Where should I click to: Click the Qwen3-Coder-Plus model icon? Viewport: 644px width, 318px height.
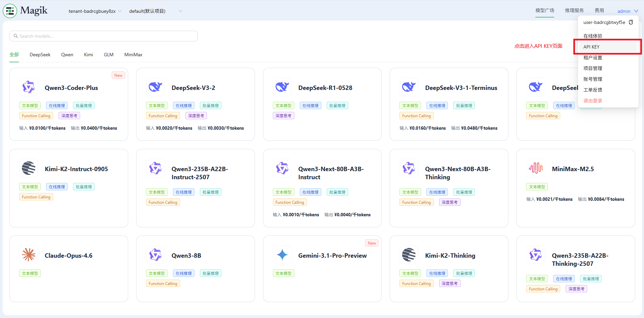[29, 87]
